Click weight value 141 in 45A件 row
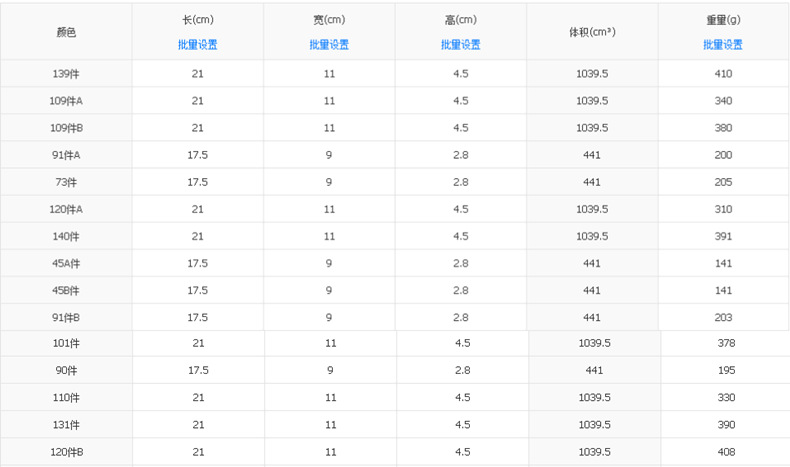 723,263
